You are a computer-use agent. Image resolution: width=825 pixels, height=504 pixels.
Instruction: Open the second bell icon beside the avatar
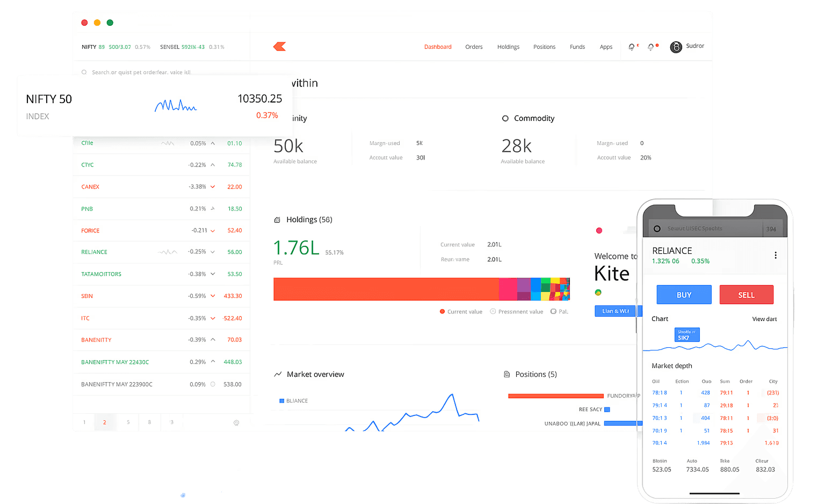[651, 47]
